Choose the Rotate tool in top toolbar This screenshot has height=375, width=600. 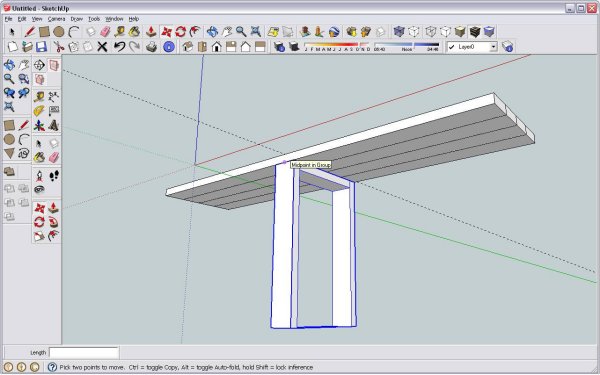(181, 32)
